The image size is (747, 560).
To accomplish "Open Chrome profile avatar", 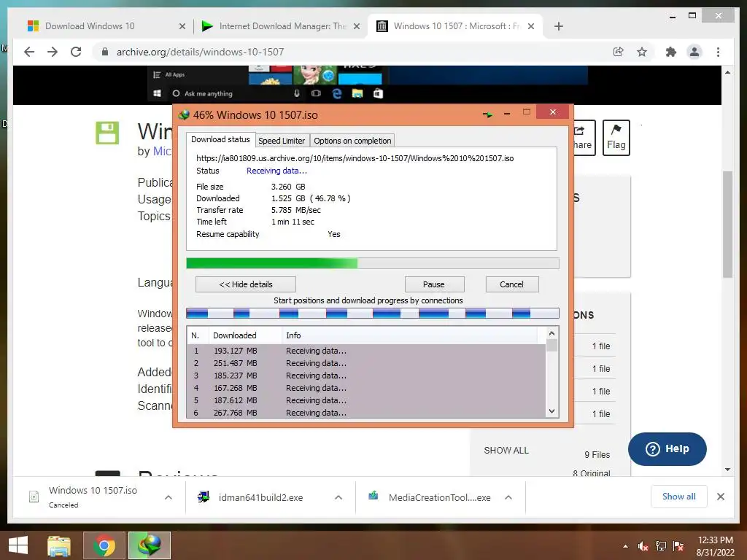I will [694, 52].
